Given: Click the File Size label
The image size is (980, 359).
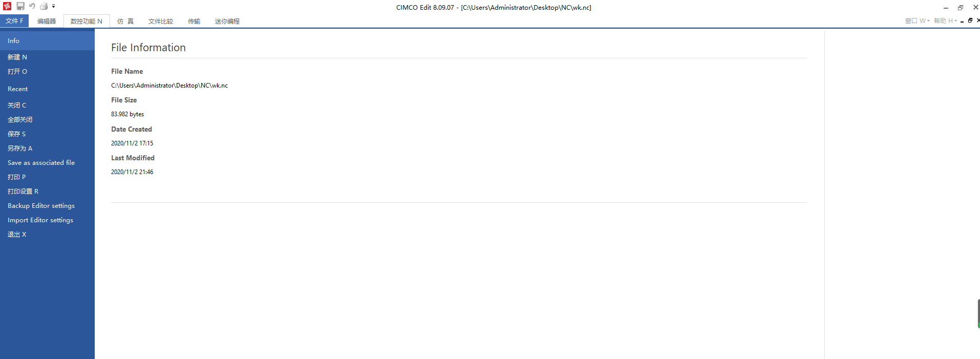Looking at the screenshot, I should coord(124,100).
